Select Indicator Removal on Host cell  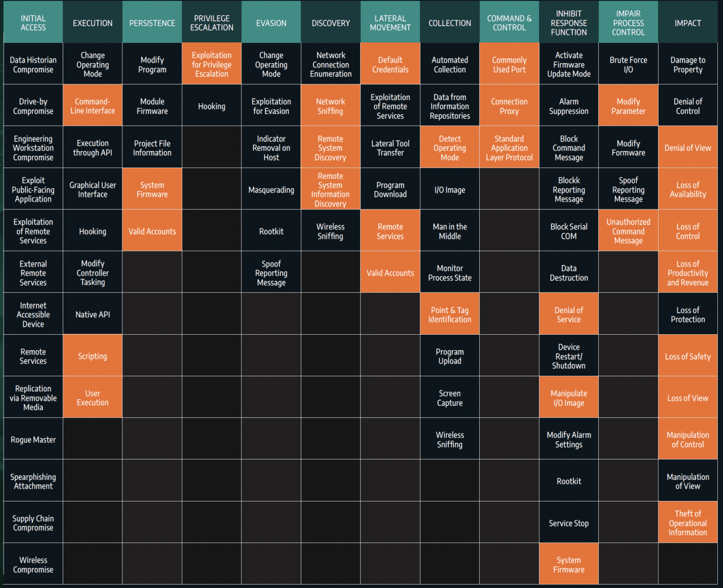pos(271,147)
